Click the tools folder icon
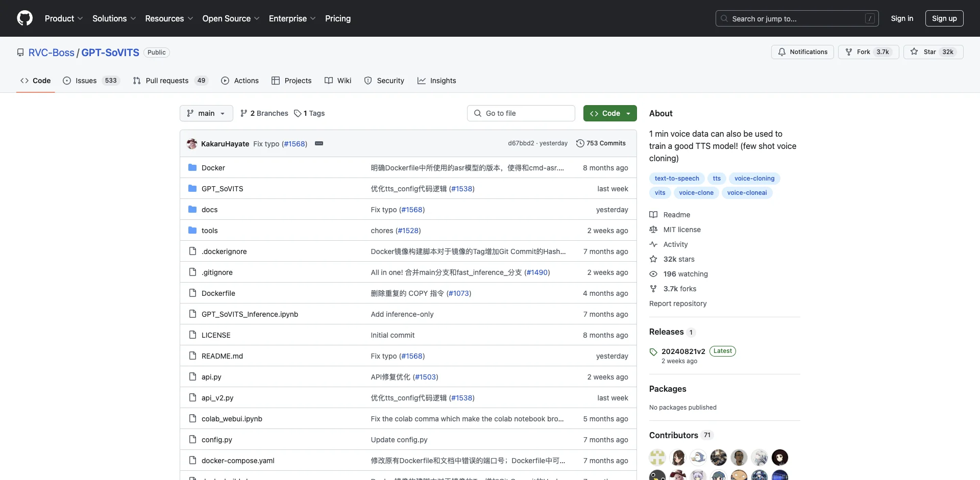 [x=192, y=230]
